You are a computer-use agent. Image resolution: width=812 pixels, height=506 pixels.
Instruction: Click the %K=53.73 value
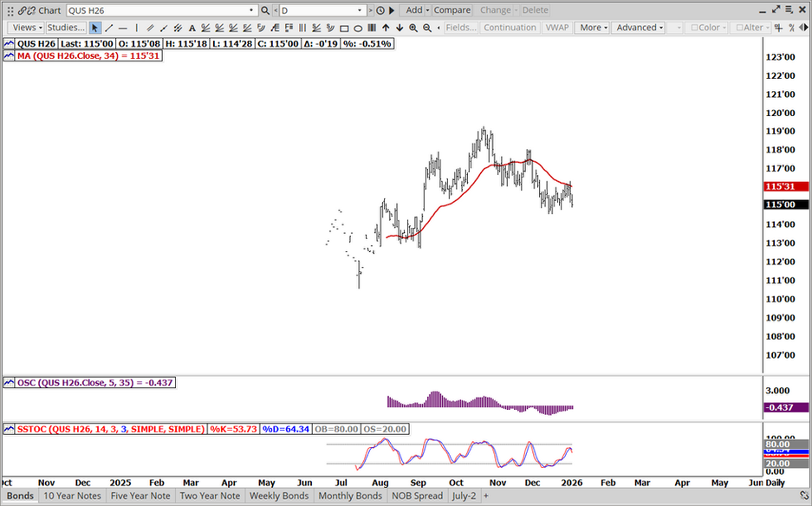[233, 429]
